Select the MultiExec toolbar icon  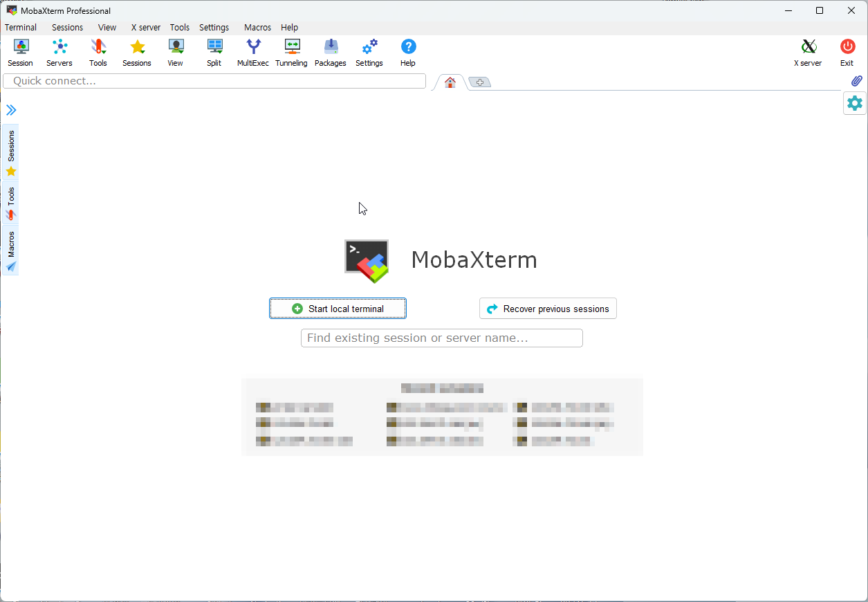coord(253,53)
